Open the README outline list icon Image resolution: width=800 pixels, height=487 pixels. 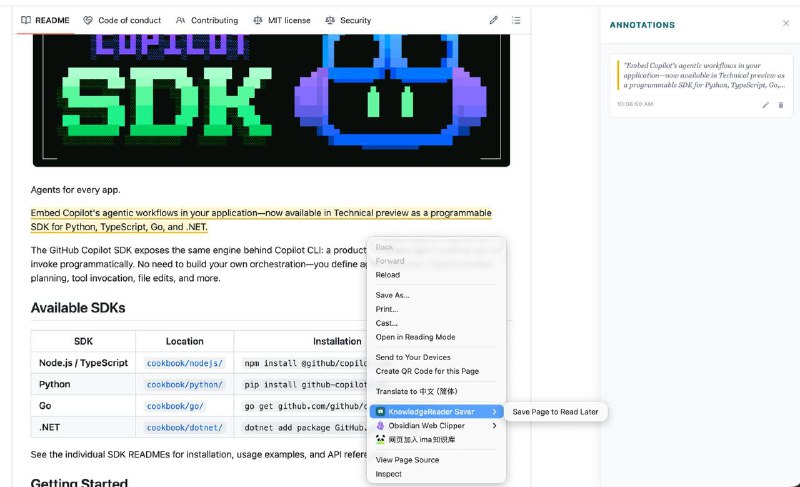coord(516,20)
